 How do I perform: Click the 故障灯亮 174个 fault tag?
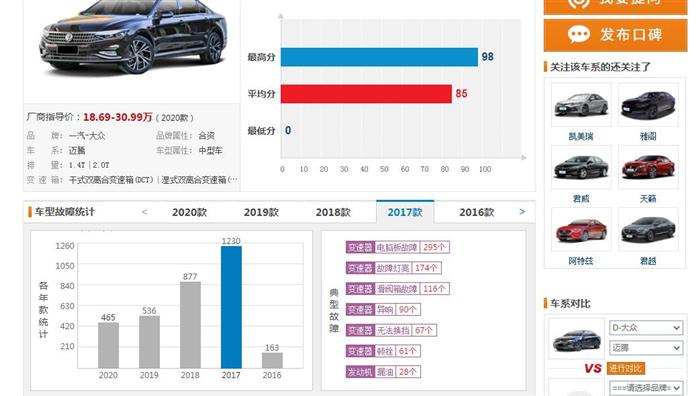click(x=393, y=268)
